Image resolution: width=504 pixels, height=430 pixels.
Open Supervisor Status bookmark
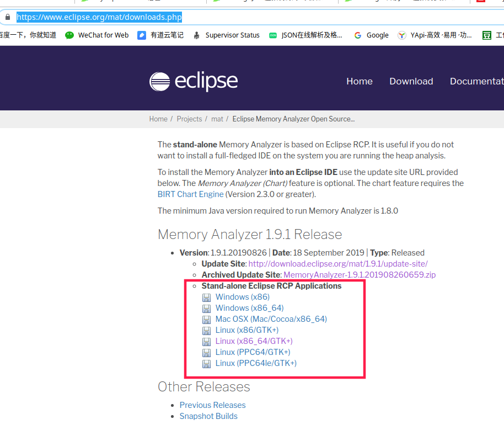pos(226,35)
